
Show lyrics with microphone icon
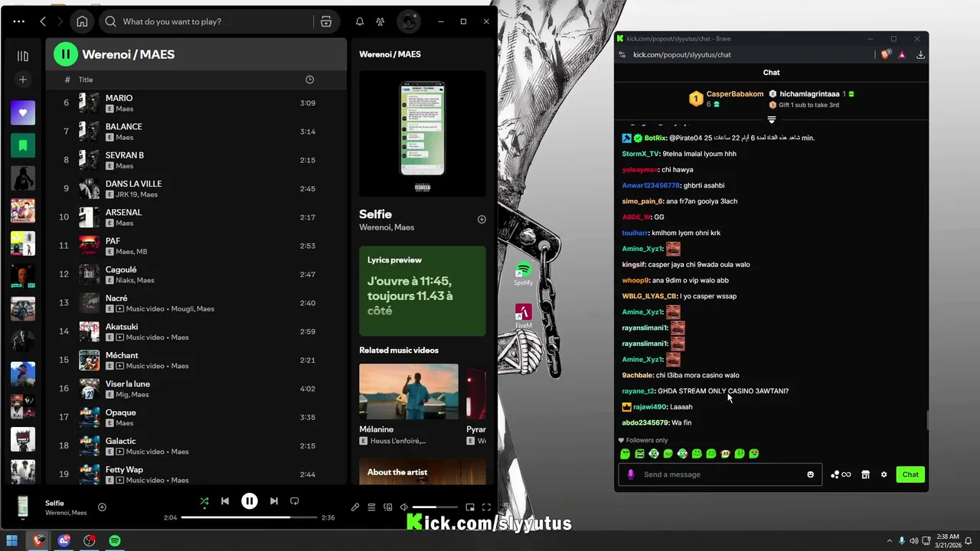pos(355,507)
